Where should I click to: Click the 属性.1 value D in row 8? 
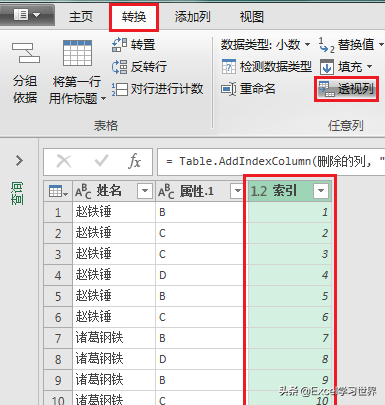click(199, 359)
